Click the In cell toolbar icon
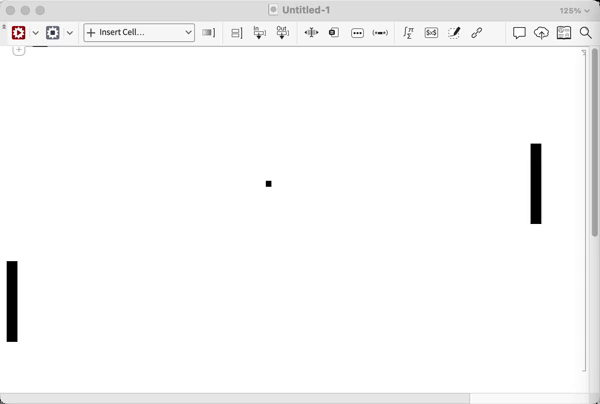Viewport: 600px width, 404px height. [x=259, y=33]
